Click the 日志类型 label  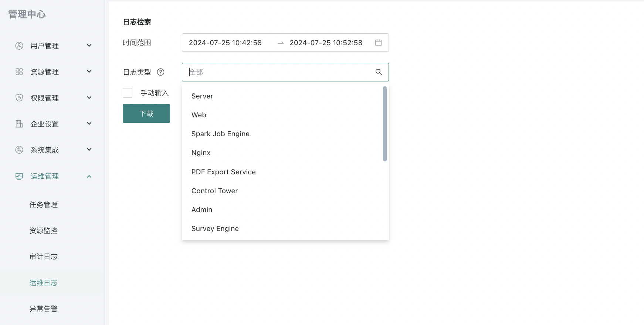point(137,72)
